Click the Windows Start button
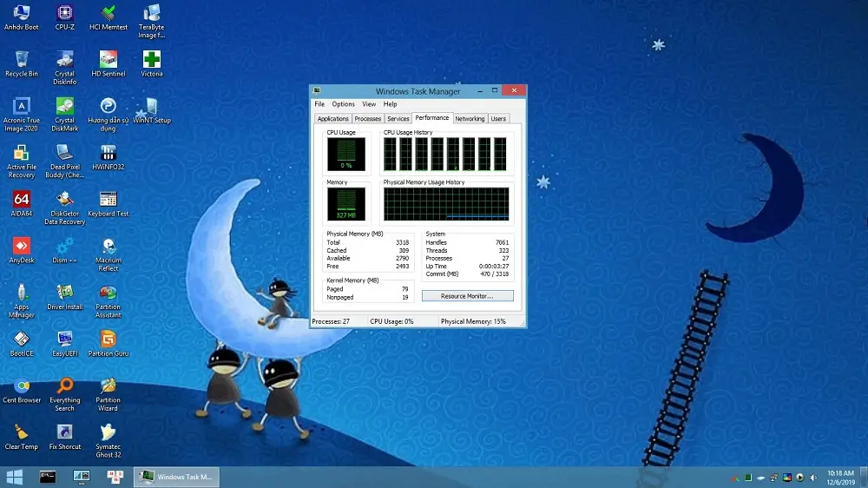This screenshot has width=868, height=488. [15, 477]
